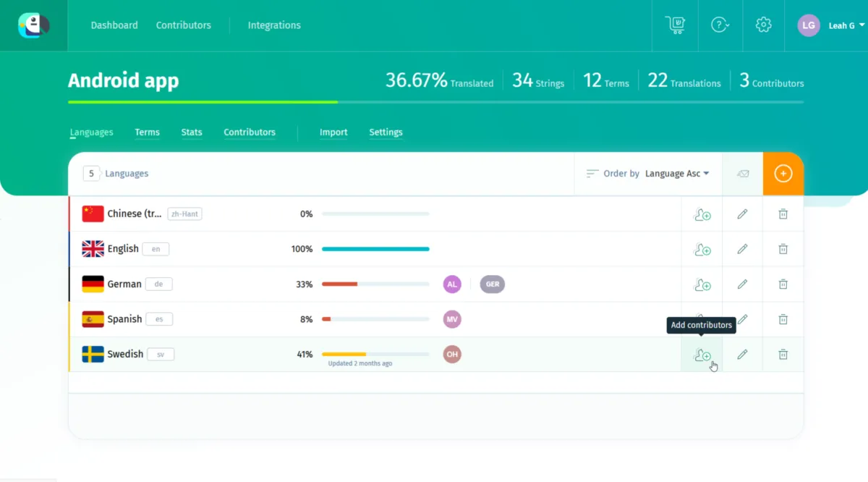Click the flush/clear icon beside Order by
This screenshot has height=482, width=868.
point(743,174)
